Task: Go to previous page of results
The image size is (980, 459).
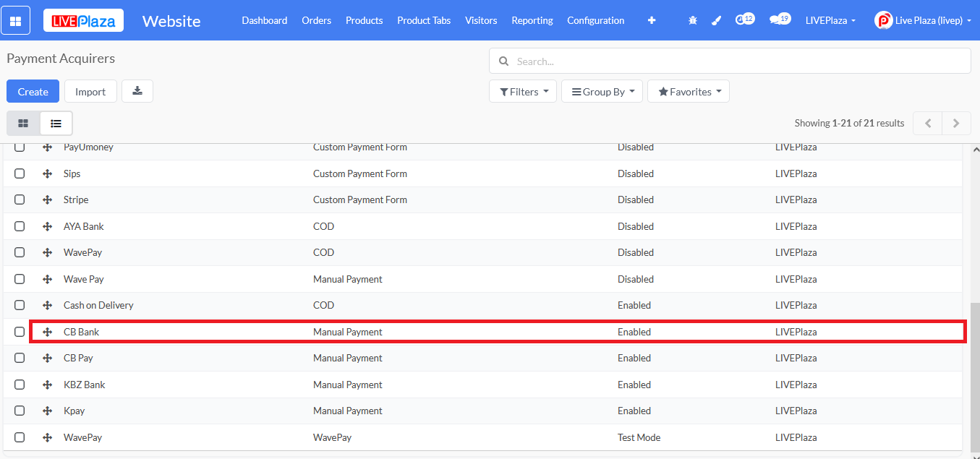Action: click(x=928, y=124)
